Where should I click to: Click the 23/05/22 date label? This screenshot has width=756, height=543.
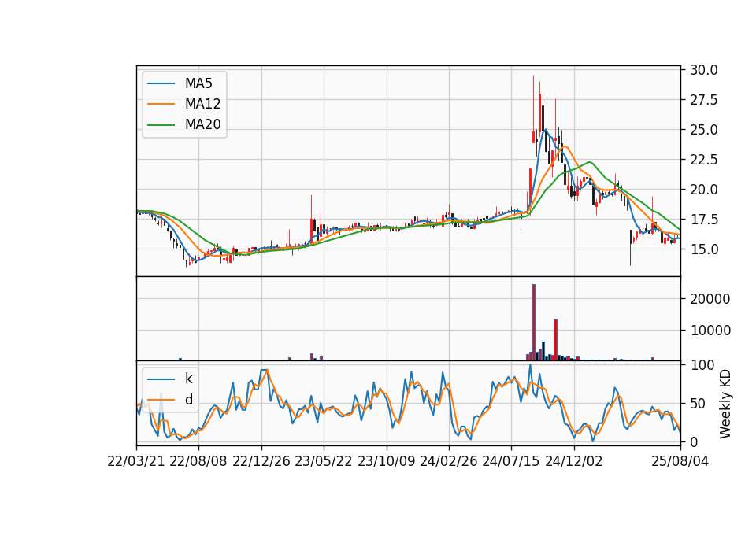pos(324,462)
